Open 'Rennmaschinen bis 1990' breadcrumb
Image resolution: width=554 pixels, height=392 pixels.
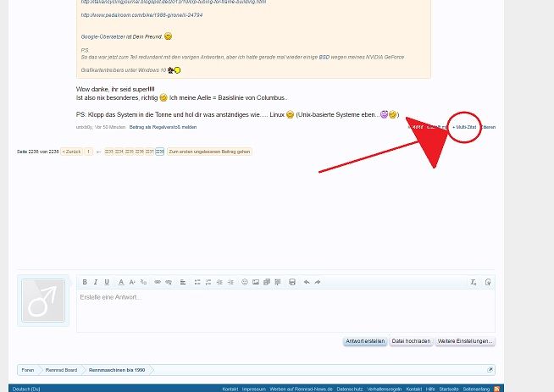pos(117,370)
